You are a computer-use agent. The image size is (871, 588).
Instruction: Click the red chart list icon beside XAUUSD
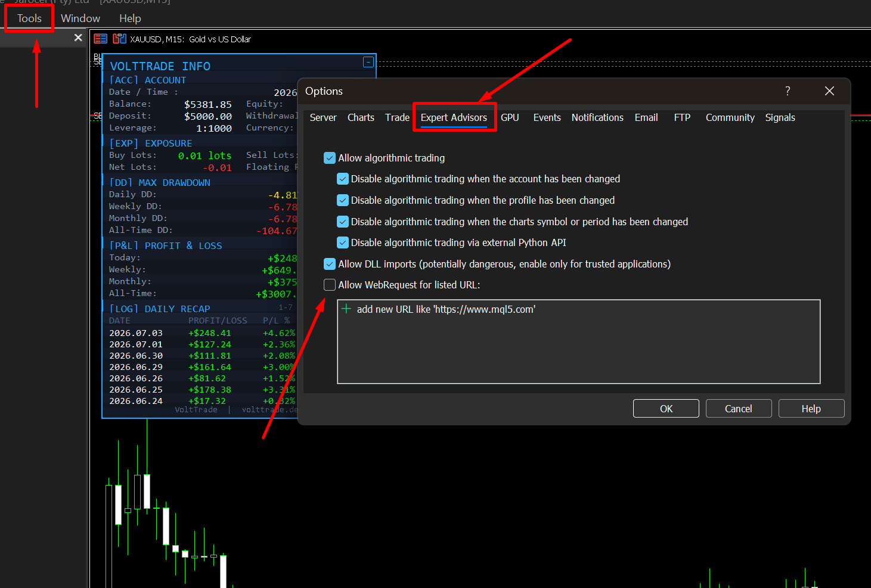[x=101, y=39]
